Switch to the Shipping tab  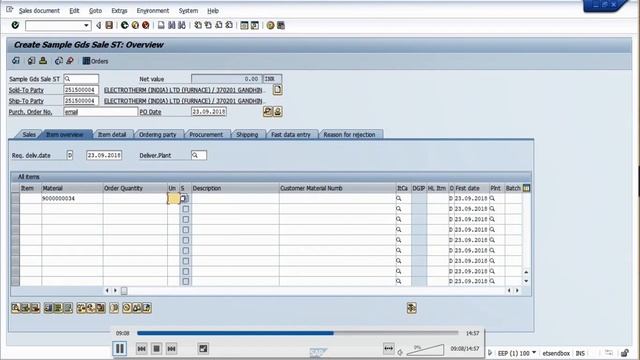pos(247,134)
